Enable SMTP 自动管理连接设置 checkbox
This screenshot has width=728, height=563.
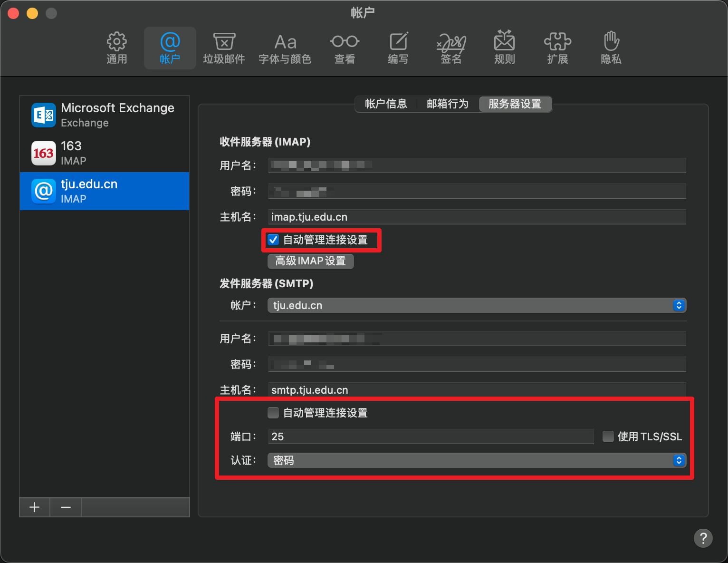tap(273, 413)
